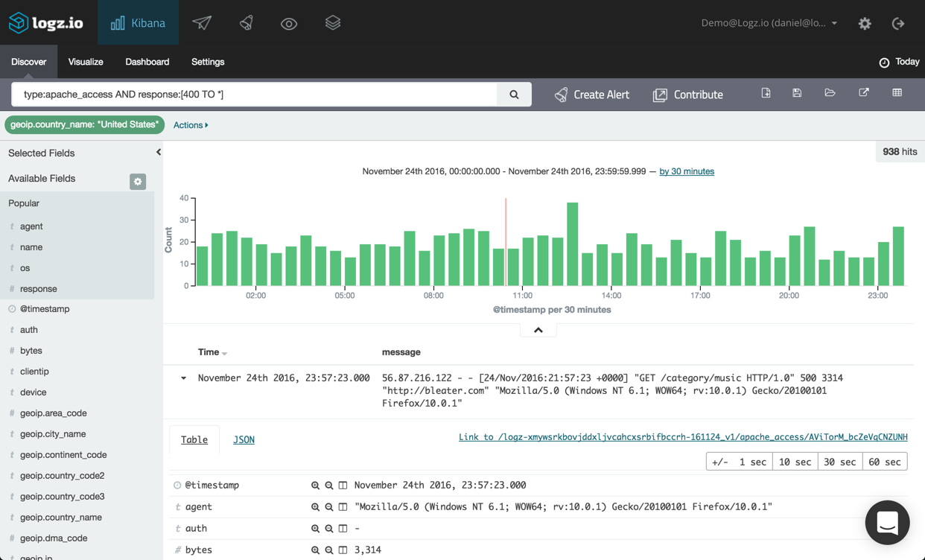Viewport: 925px width, 560px height.
Task: Select the response field in sidebar
Action: pos(39,289)
